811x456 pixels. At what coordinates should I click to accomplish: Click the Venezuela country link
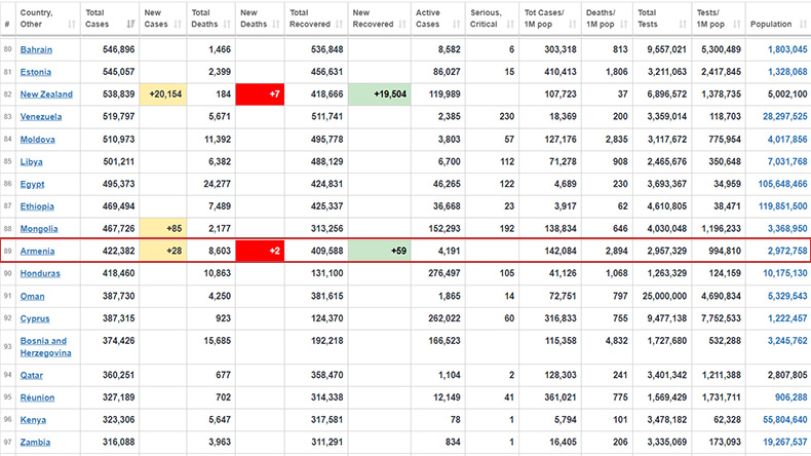click(x=41, y=117)
